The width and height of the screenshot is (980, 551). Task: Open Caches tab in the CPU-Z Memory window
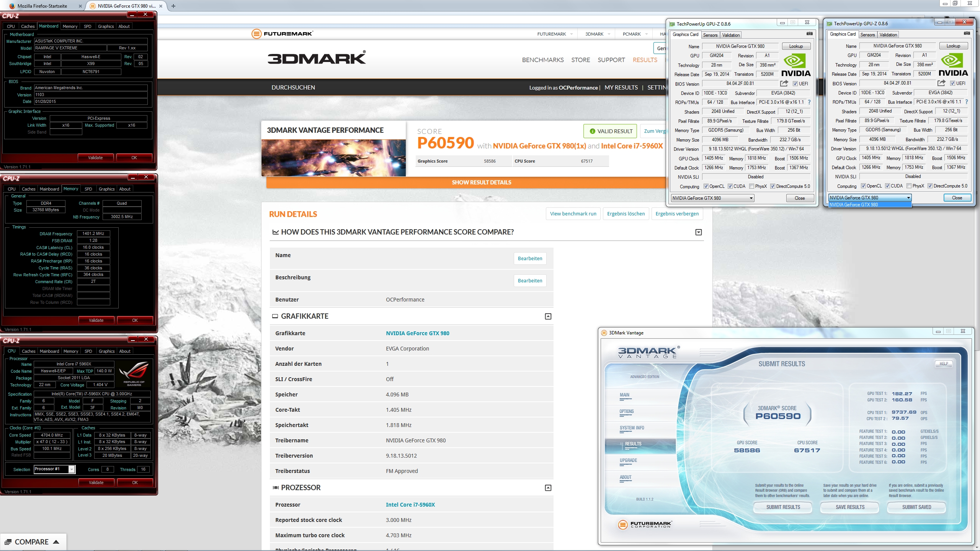coord(29,189)
